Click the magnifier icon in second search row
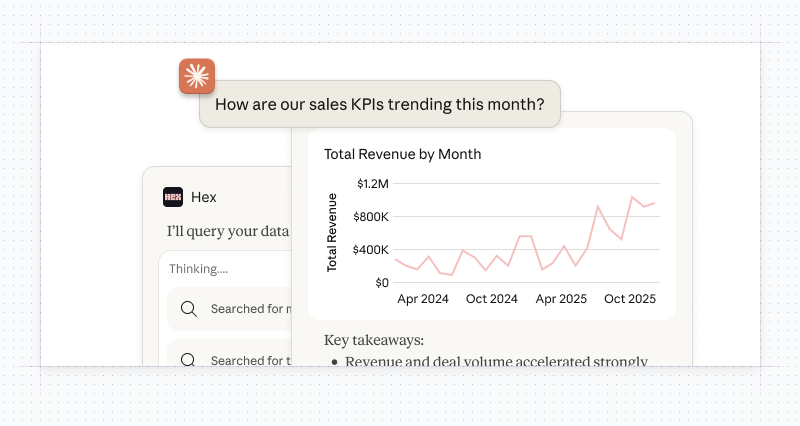The width and height of the screenshot is (800, 426). coord(188,360)
